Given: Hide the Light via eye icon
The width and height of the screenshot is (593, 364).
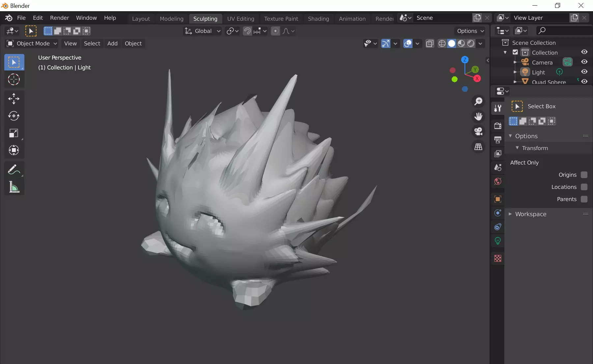Looking at the screenshot, I should (584, 72).
